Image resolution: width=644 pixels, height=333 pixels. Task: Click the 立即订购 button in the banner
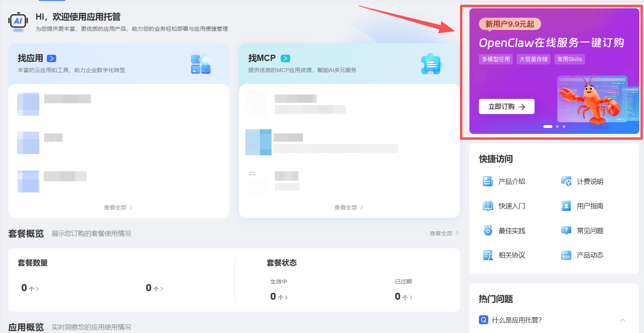pos(506,107)
